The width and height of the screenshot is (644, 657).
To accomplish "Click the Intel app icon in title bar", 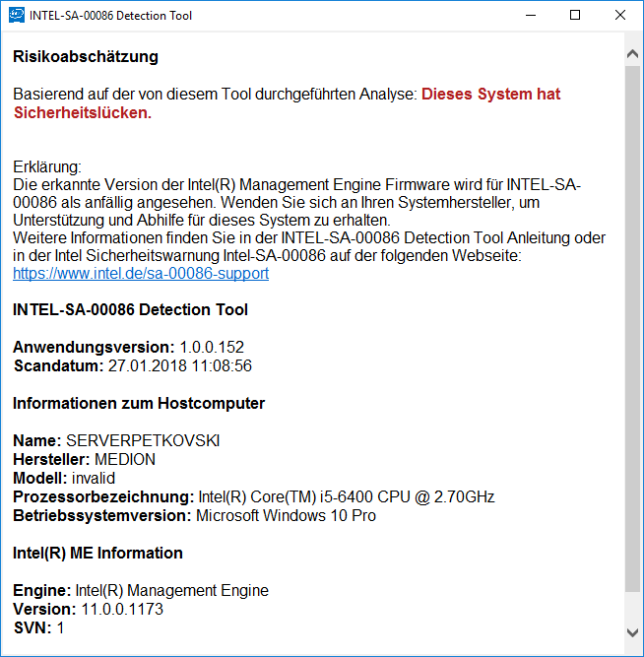I will [x=17, y=15].
